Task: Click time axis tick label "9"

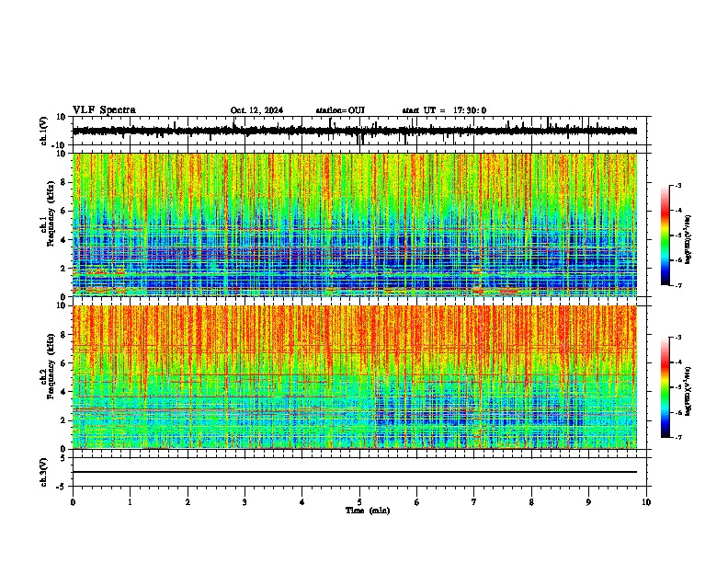Action: [588, 502]
